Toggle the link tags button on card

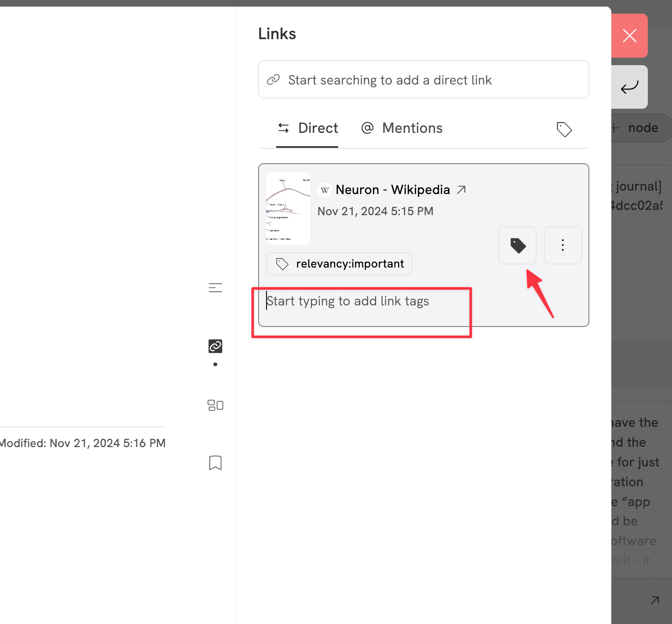pos(517,246)
